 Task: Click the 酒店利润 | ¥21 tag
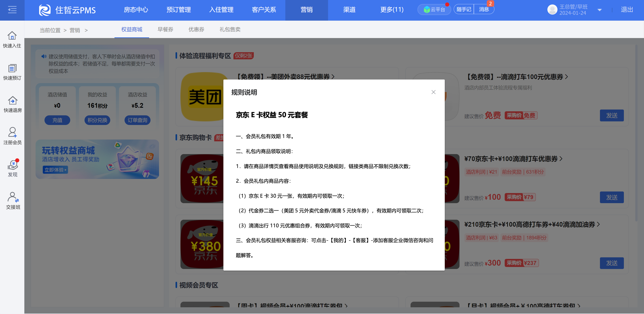(481, 172)
